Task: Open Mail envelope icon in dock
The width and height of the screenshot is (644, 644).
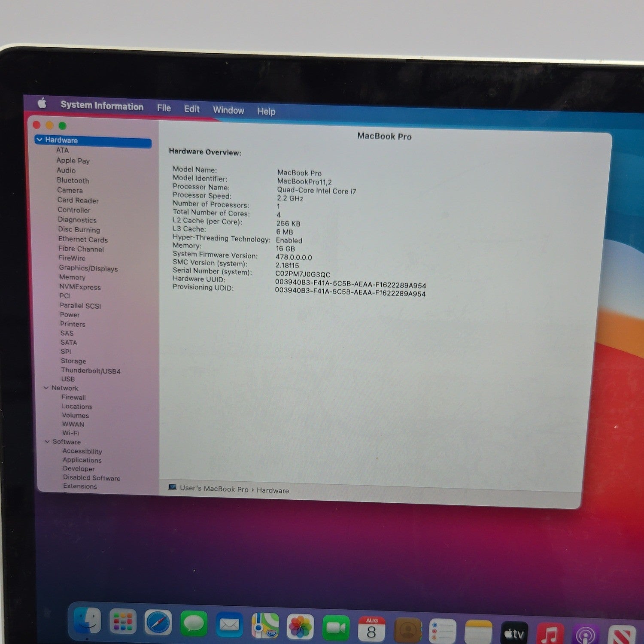Action: click(229, 625)
